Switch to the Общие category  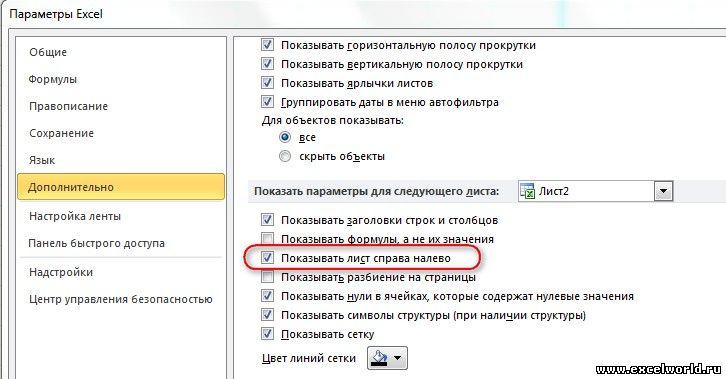48,52
